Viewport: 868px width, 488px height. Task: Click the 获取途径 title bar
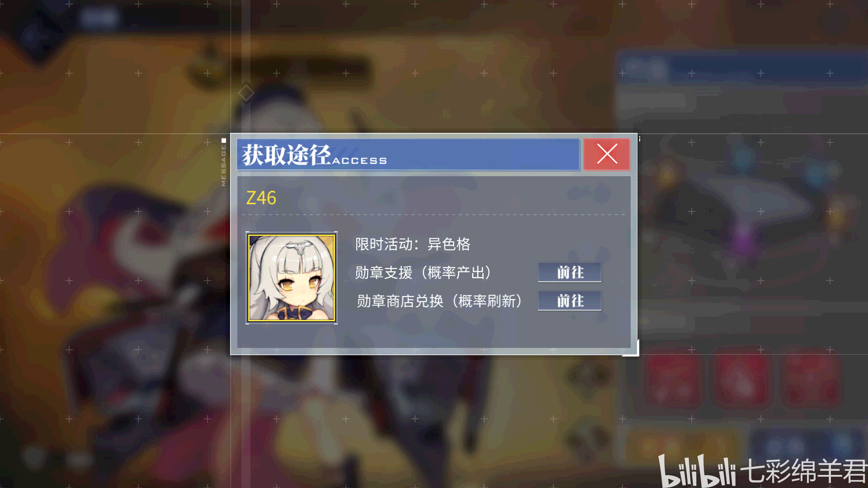coord(408,155)
